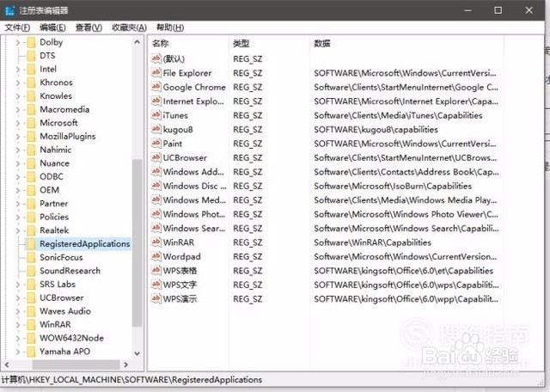Click the WOW6432Node folder icon
This screenshot has height=392, width=550.
(31, 338)
